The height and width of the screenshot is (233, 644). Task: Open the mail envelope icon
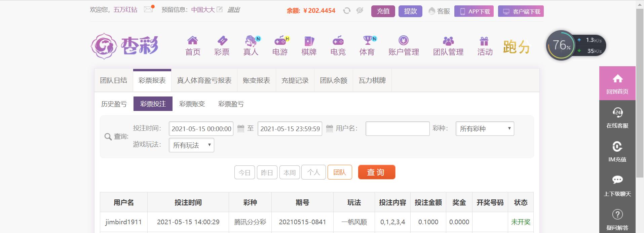pos(148,9)
